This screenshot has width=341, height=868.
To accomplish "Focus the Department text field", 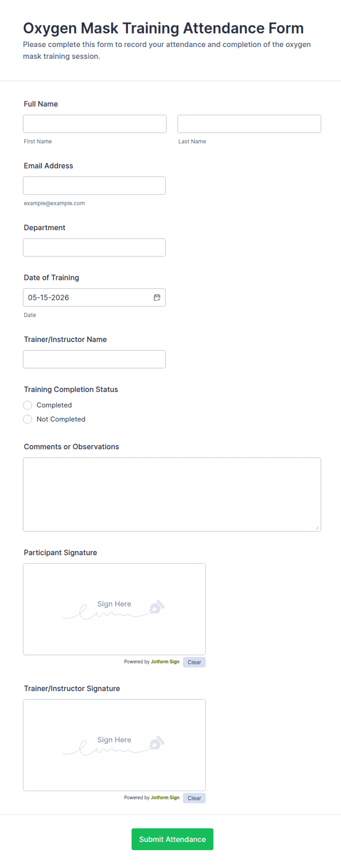I will [x=94, y=247].
